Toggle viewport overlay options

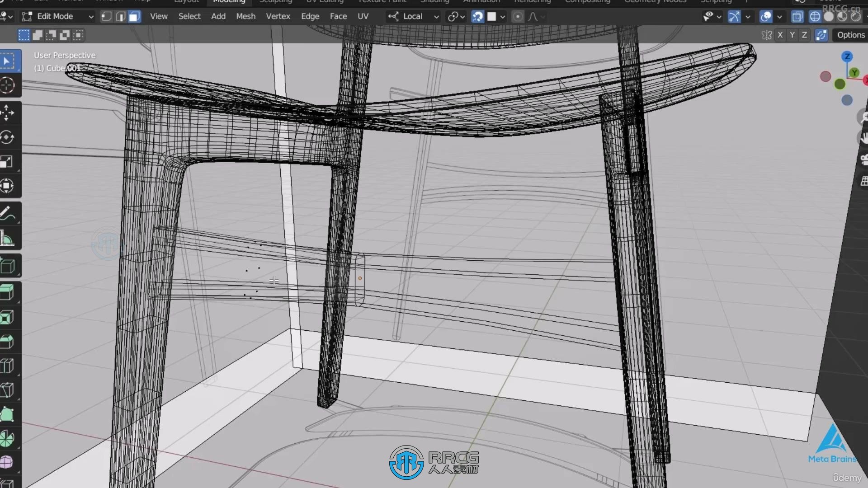click(x=766, y=16)
